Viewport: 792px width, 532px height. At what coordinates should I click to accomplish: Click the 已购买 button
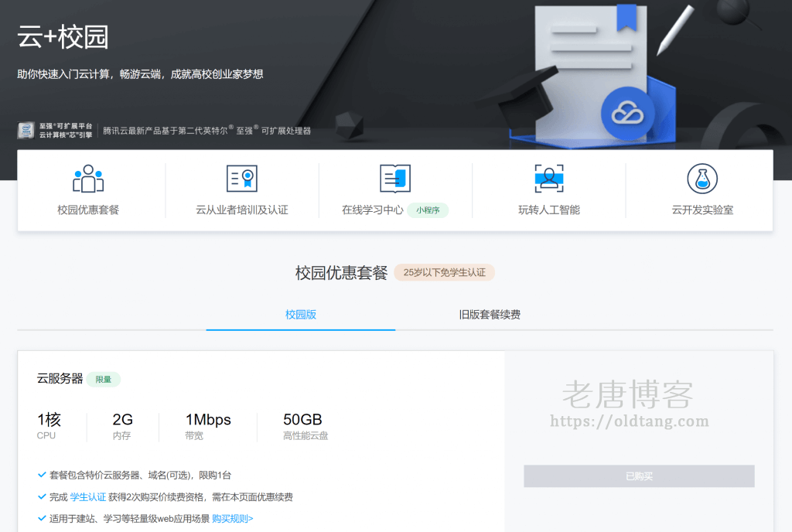pos(639,476)
